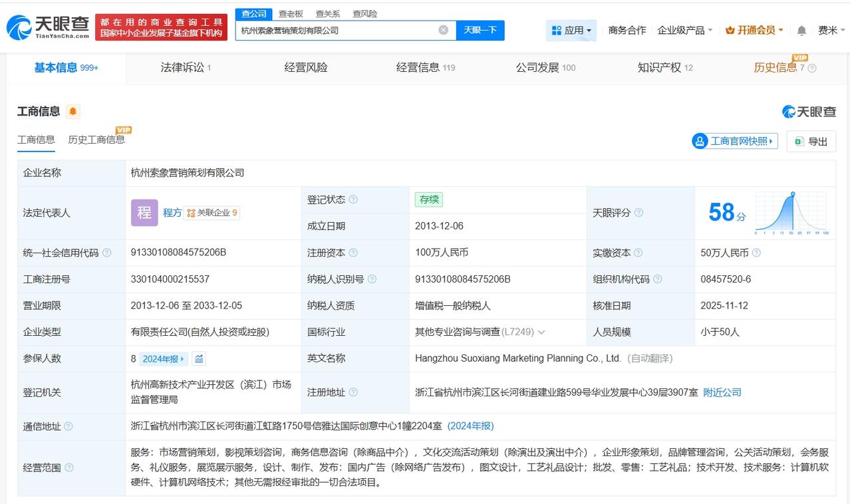Click help icon beside 统一社会信用代码

click(x=107, y=253)
